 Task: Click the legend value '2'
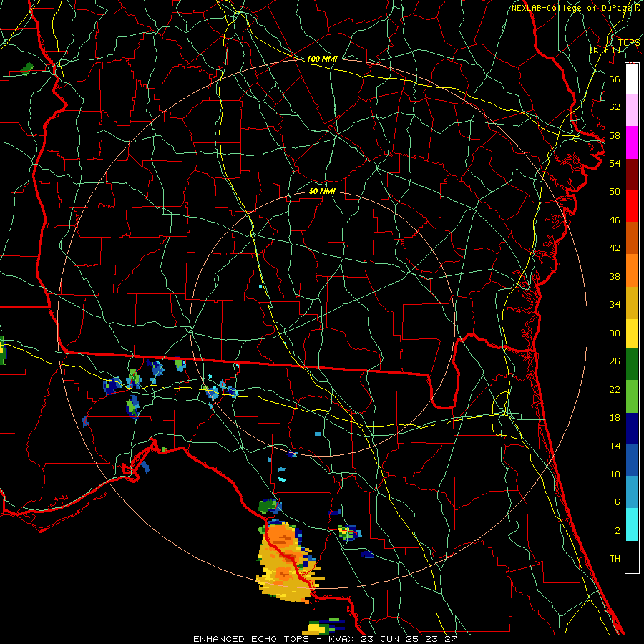[x=618, y=531]
